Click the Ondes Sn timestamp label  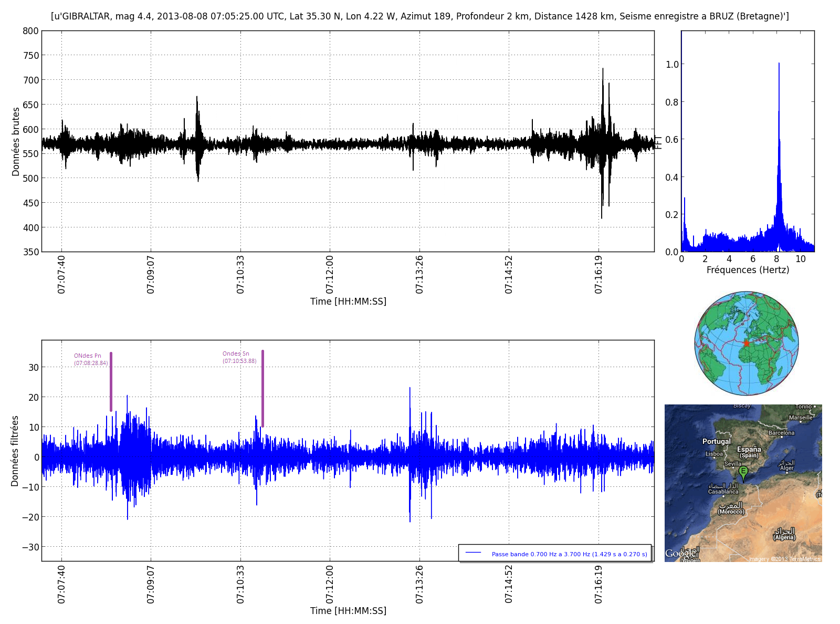pyautogui.click(x=239, y=361)
